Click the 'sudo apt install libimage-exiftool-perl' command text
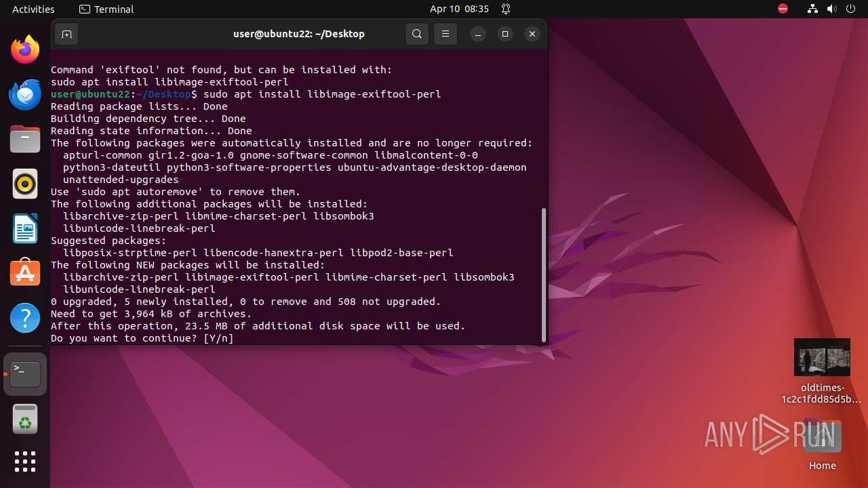The height and width of the screenshot is (488, 868). 322,94
